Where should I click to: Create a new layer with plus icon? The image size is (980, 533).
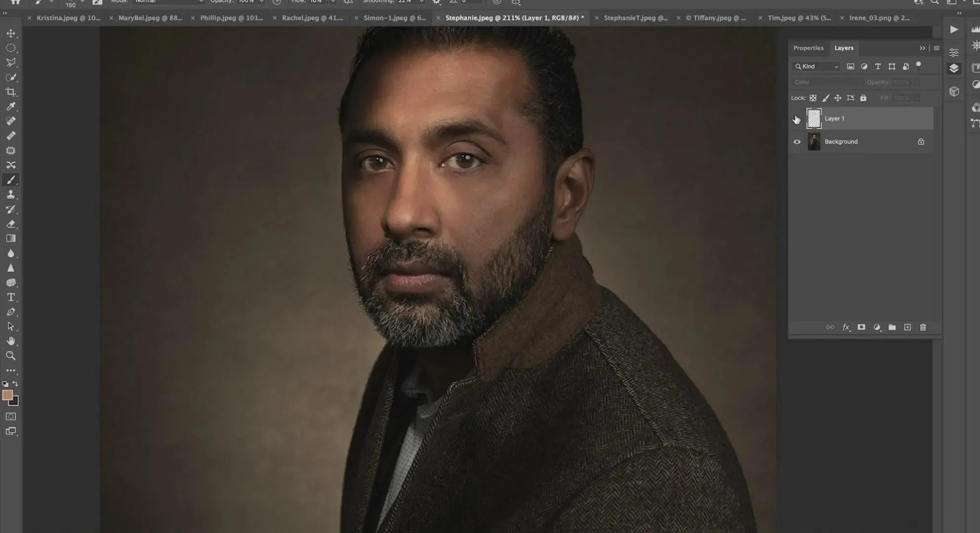(x=907, y=327)
